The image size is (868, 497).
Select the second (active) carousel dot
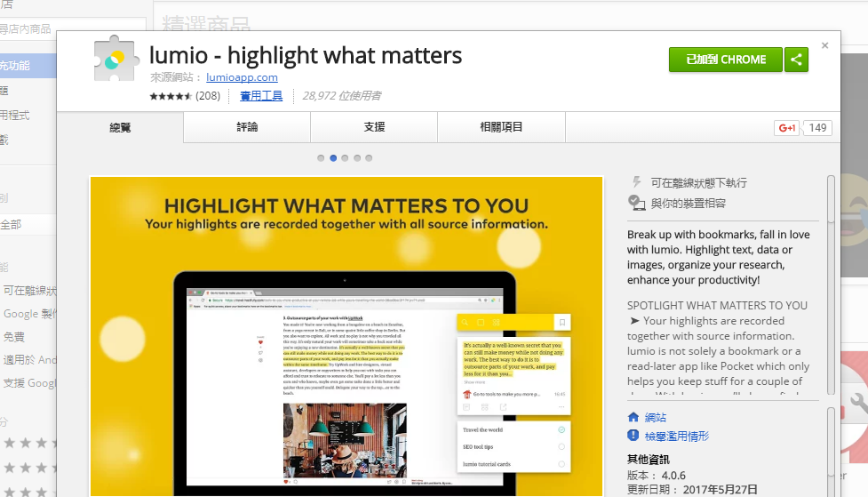coord(333,158)
